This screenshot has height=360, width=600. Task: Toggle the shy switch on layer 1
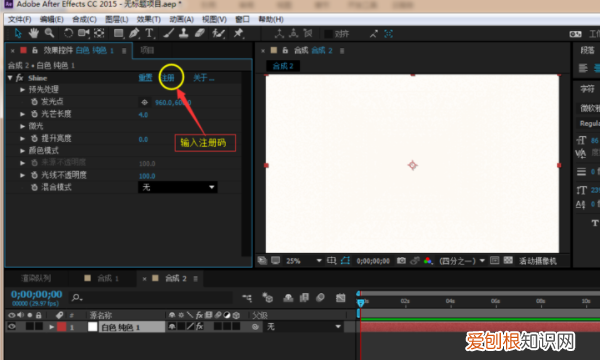pyautogui.click(x=172, y=327)
